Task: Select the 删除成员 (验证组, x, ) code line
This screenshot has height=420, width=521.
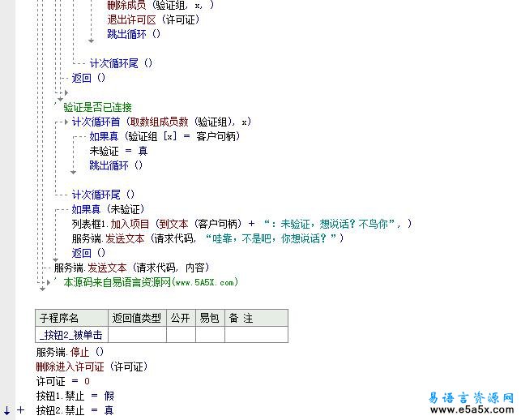Action: [160, 5]
